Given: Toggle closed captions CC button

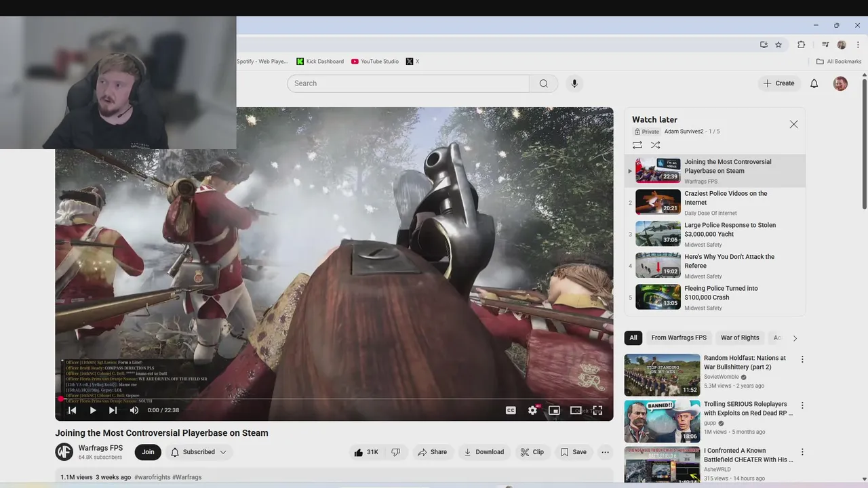Looking at the screenshot, I should point(511,410).
